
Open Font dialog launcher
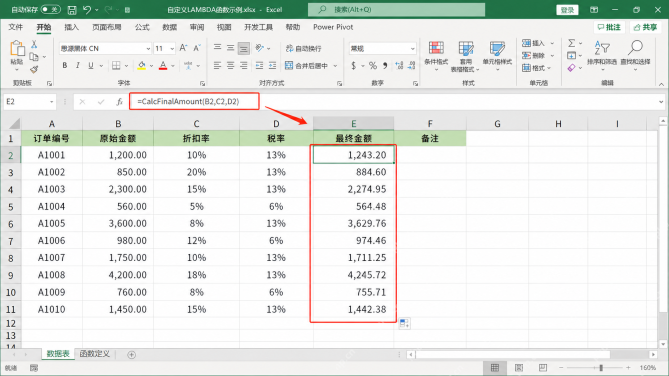tap(203, 84)
